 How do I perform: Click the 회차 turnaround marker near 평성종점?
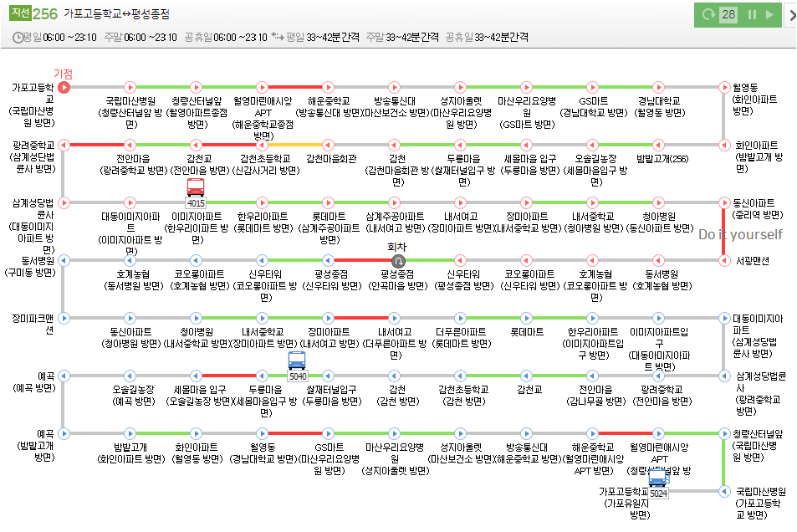point(398,260)
